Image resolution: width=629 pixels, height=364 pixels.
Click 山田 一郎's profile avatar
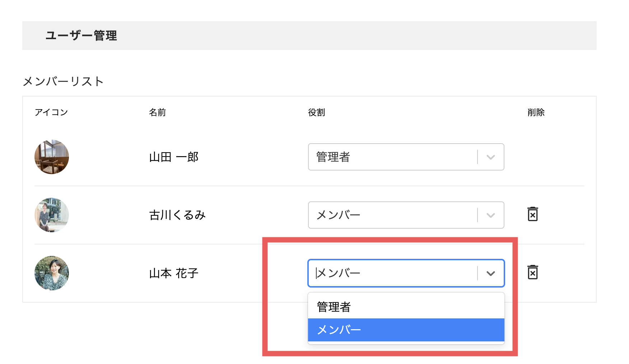(x=52, y=157)
